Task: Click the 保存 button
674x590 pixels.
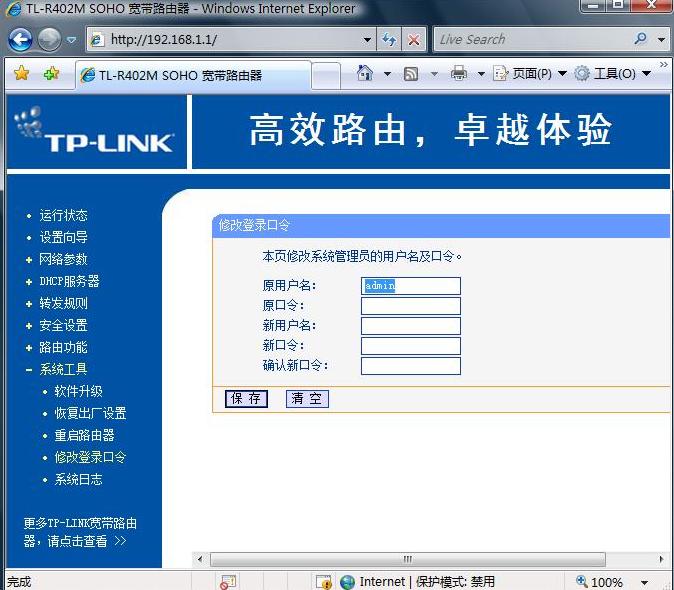Action: coord(246,399)
